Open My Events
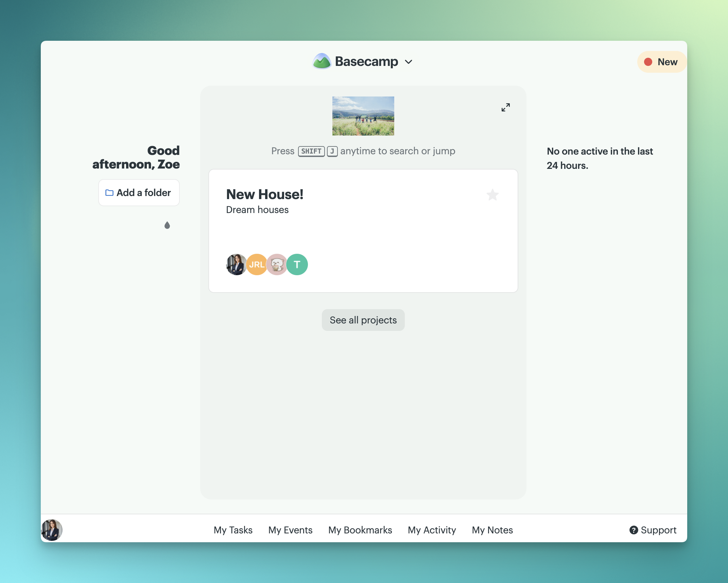 [290, 530]
